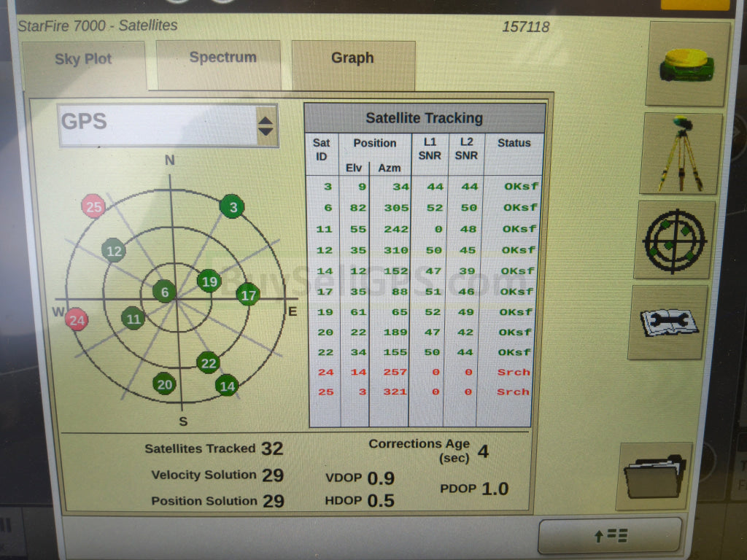Image resolution: width=747 pixels, height=560 pixels.
Task: Open the satellite sky plot target icon
Action: tap(674, 240)
